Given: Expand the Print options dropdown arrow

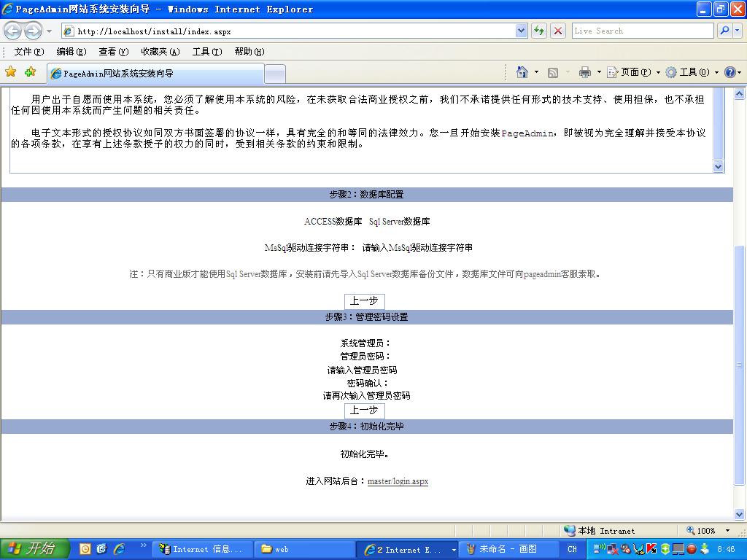Looking at the screenshot, I should [599, 72].
